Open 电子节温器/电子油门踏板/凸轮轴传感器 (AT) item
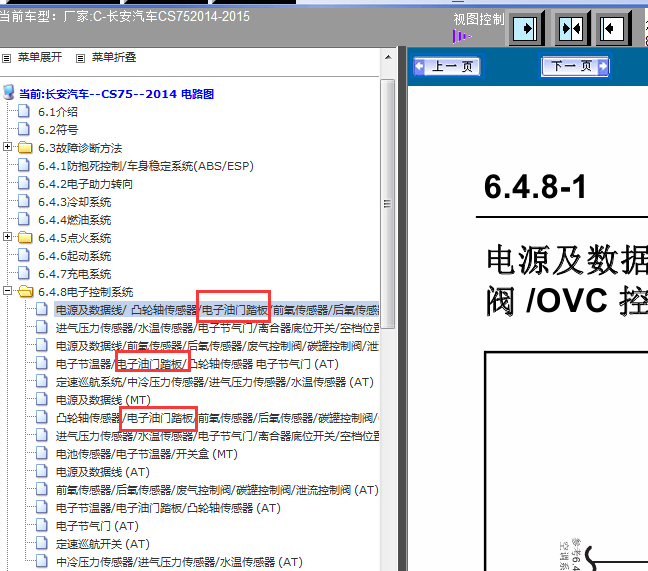Screen dimensions: 648x571 click(168, 508)
